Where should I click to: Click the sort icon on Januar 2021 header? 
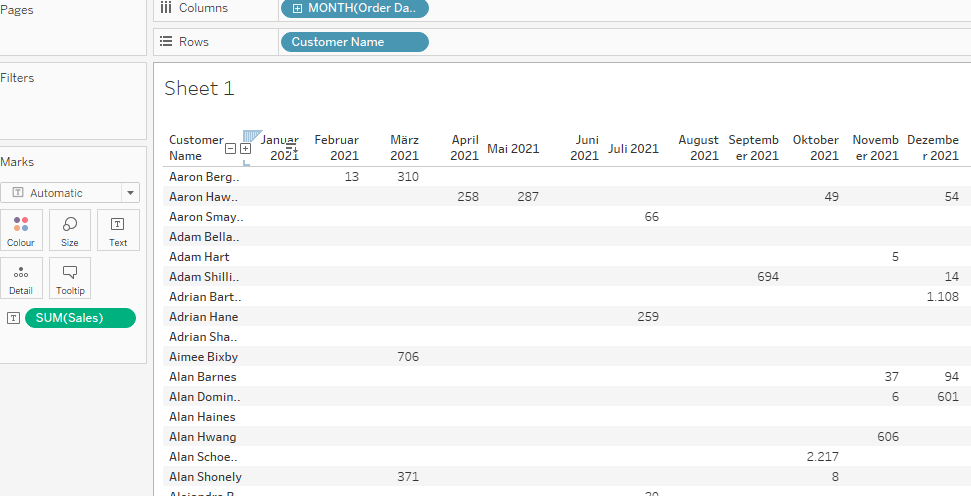coord(292,148)
